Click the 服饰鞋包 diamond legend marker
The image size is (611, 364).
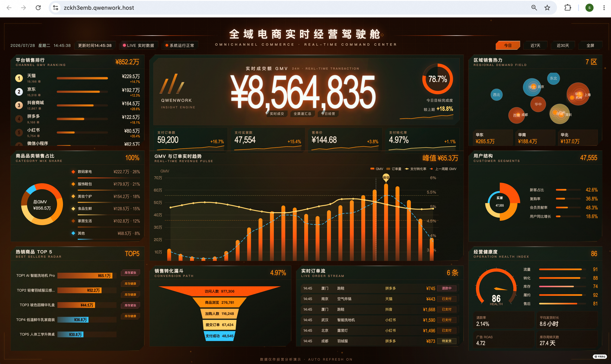point(73,184)
